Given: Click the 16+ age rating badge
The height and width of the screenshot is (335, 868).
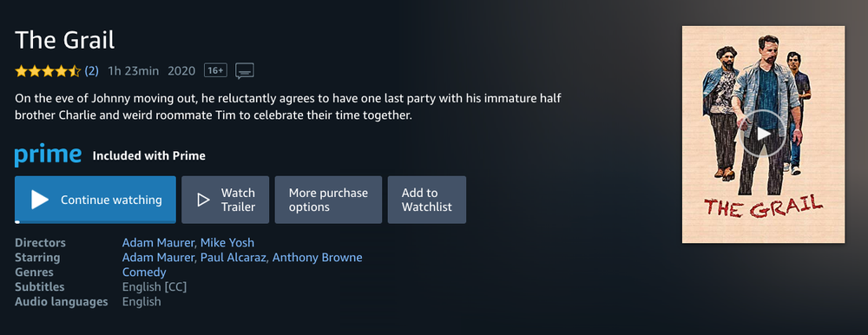Looking at the screenshot, I should coord(216,70).
